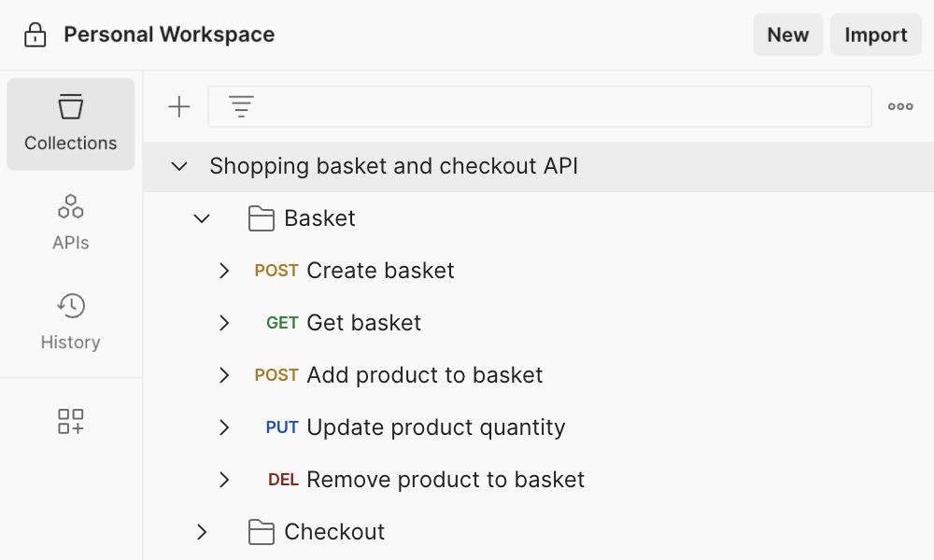Collapse the Shopping basket and checkout API collection

(179, 166)
